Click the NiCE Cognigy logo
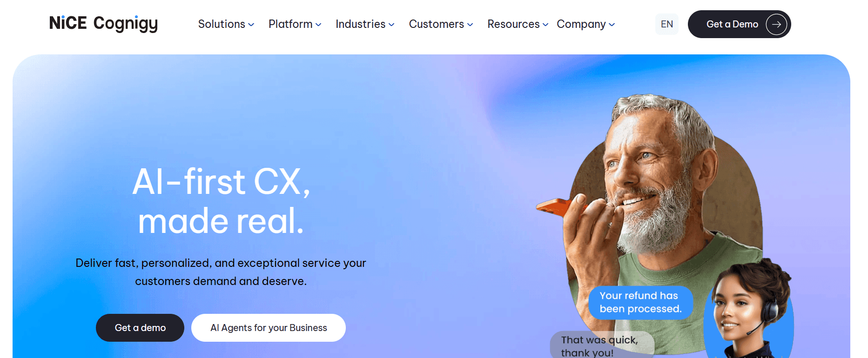This screenshot has height=358, width=868. (x=103, y=23)
